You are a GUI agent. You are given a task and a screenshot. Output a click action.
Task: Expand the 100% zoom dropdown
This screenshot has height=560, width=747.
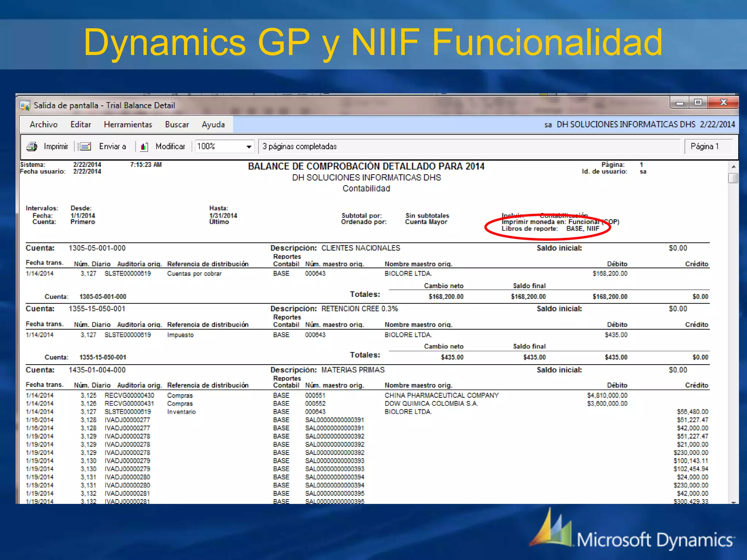[249, 147]
